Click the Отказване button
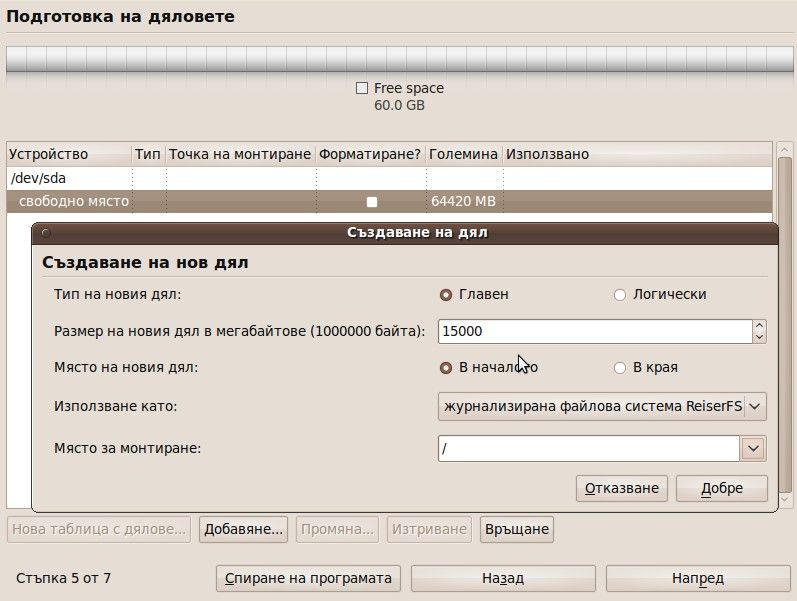The image size is (797, 601). coord(622,489)
